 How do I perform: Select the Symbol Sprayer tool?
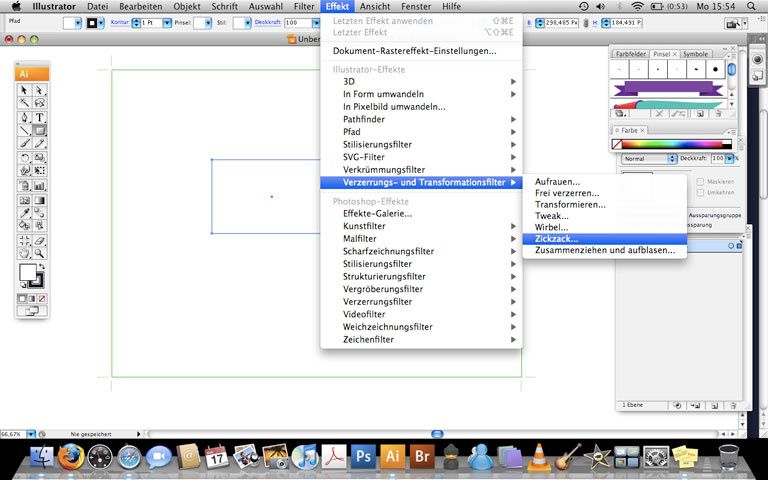pos(24,186)
